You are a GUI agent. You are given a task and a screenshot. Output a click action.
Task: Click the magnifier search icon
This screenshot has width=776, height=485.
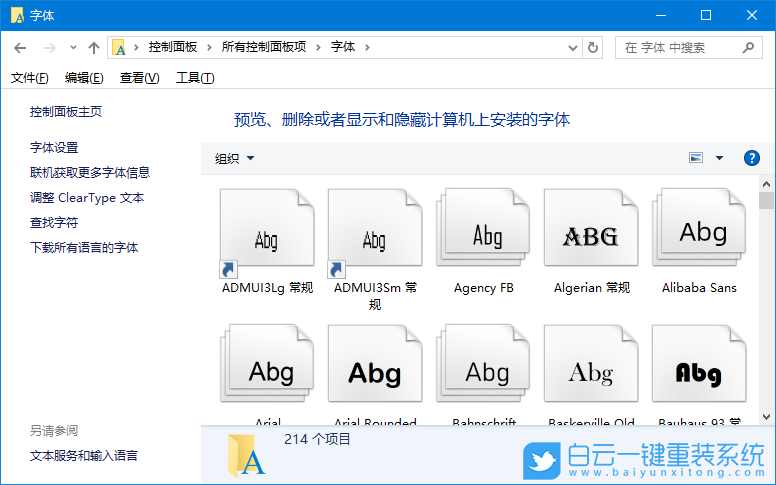click(748, 48)
